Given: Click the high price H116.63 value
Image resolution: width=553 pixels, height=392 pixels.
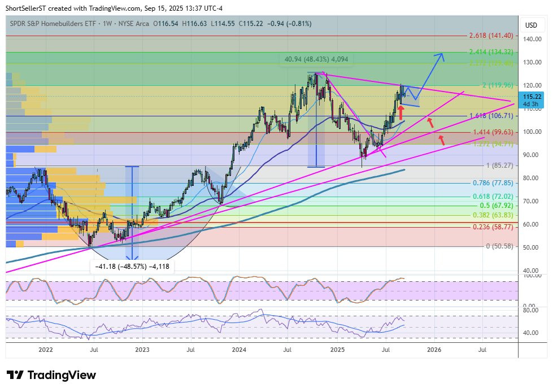Looking at the screenshot, I should [194, 24].
